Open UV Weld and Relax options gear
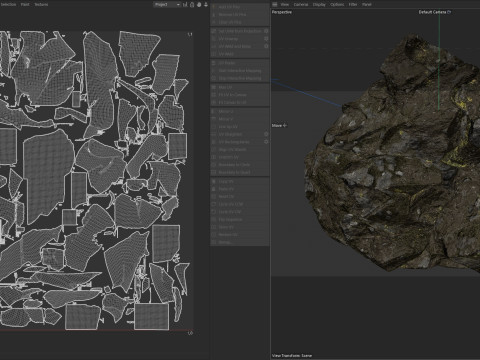 coord(266,46)
